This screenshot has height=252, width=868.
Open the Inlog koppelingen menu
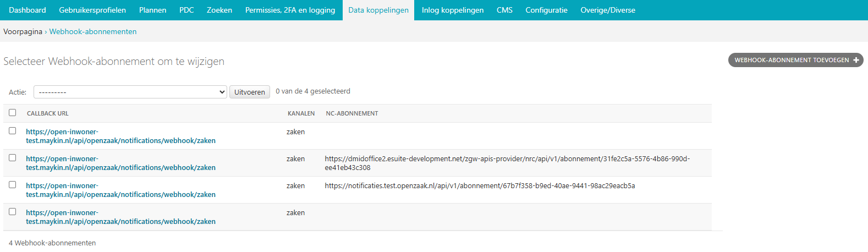click(453, 10)
